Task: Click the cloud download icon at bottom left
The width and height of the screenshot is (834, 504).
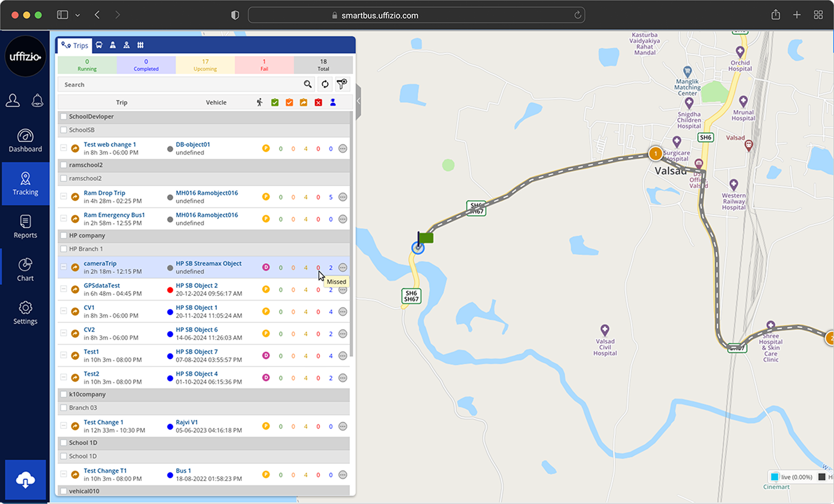Action: (25, 480)
